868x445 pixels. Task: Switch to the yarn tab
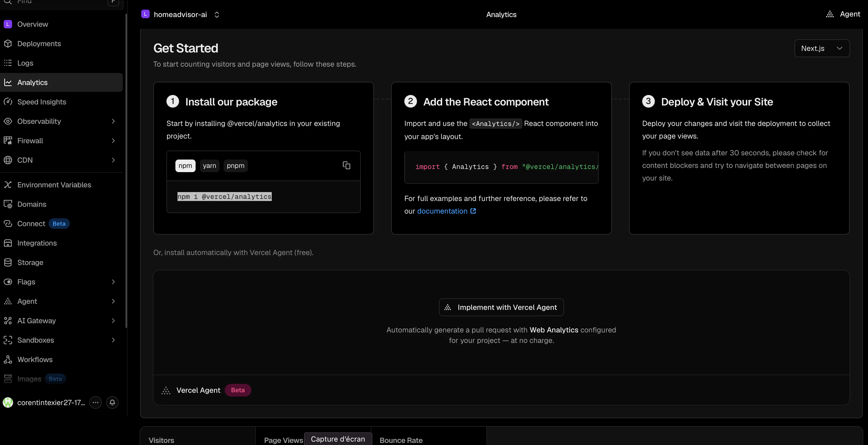(209, 166)
